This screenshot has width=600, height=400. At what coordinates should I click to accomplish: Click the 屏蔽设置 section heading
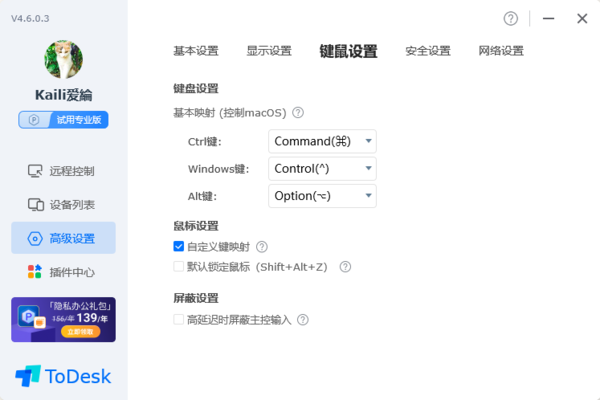click(196, 298)
